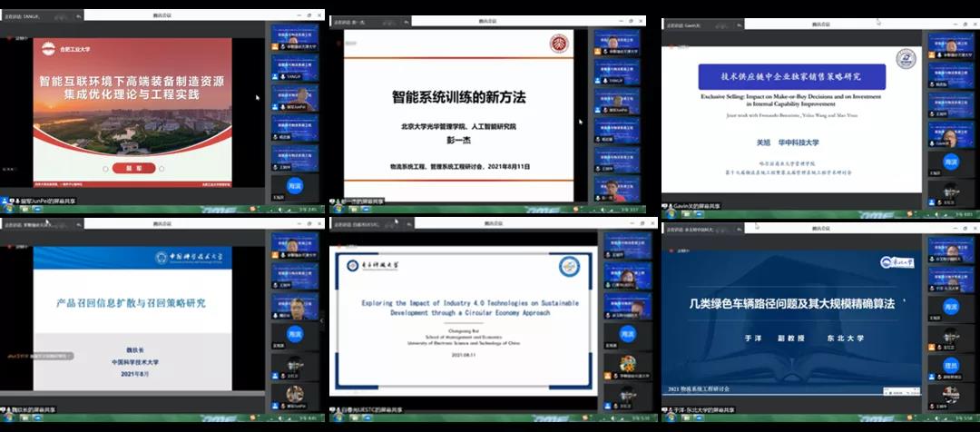Click Peking University red emblem on 智能系统训练 slide
980x432 pixels.
(x=558, y=44)
